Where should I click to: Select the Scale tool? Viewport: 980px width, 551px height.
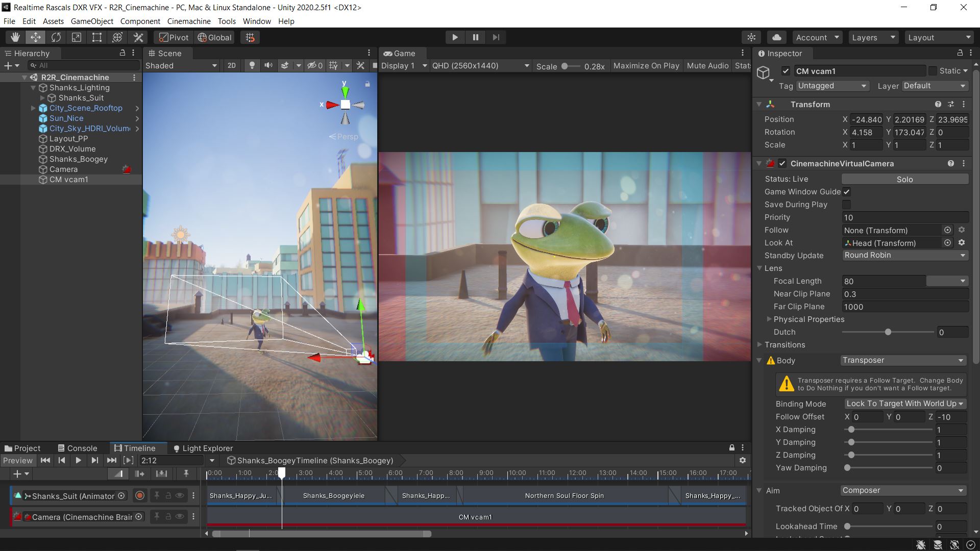pos(77,37)
